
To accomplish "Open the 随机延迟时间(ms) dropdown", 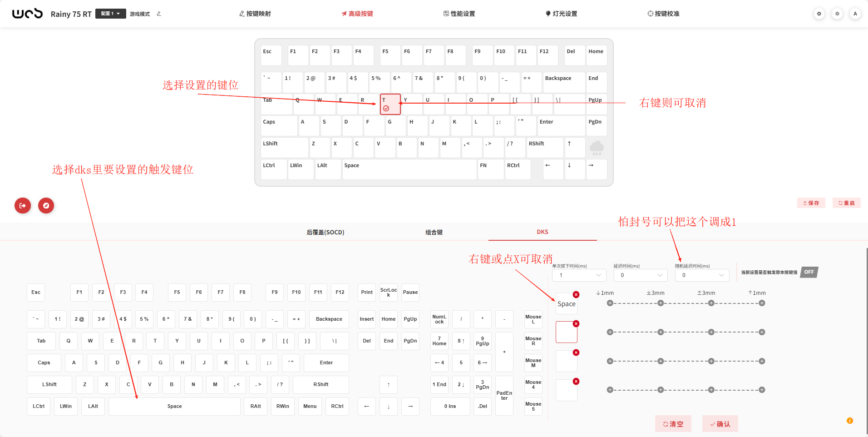I will [702, 275].
